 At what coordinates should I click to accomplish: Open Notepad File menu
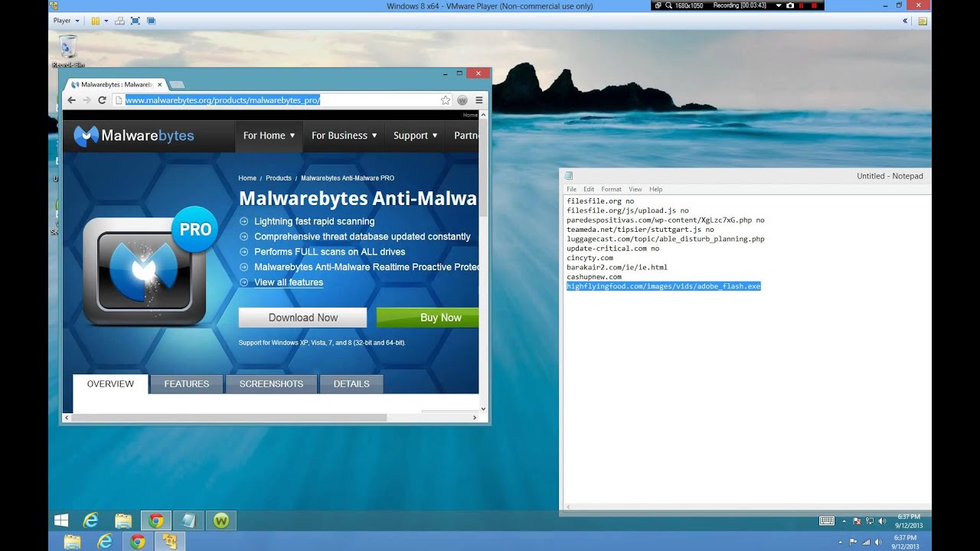571,189
